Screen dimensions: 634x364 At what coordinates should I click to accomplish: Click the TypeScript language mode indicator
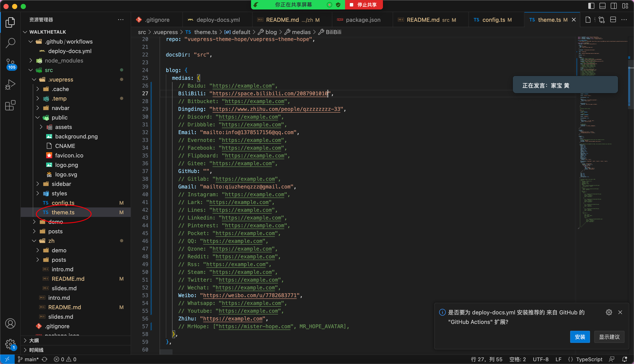589,359
